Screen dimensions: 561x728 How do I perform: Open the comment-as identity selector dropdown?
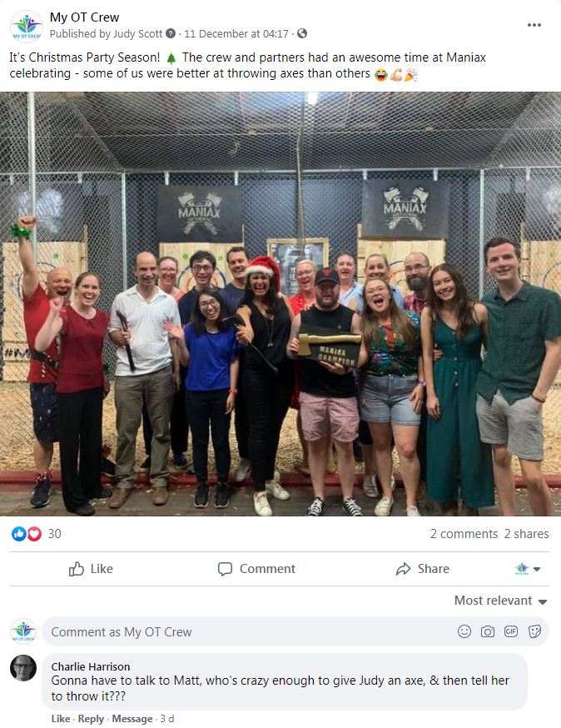pyautogui.click(x=528, y=569)
